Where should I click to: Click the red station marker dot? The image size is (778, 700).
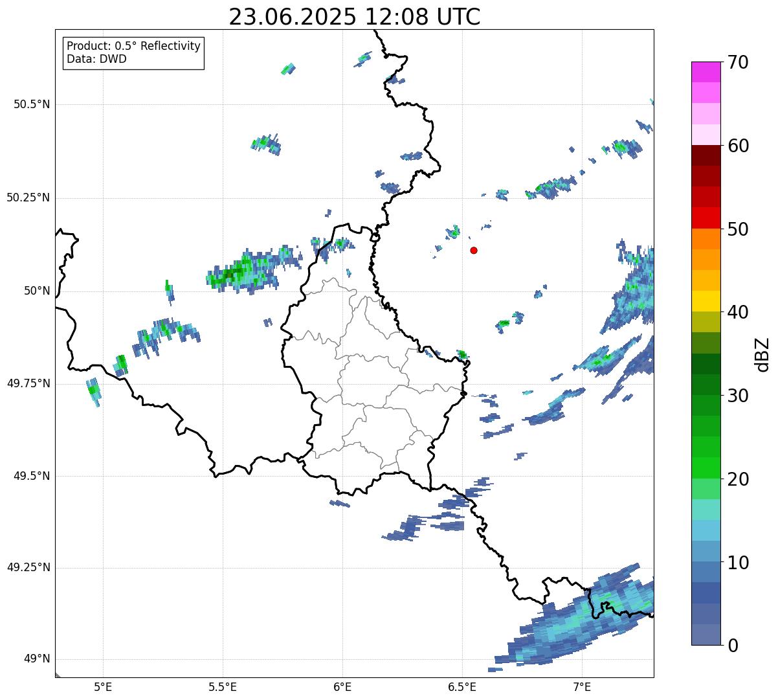point(474,250)
